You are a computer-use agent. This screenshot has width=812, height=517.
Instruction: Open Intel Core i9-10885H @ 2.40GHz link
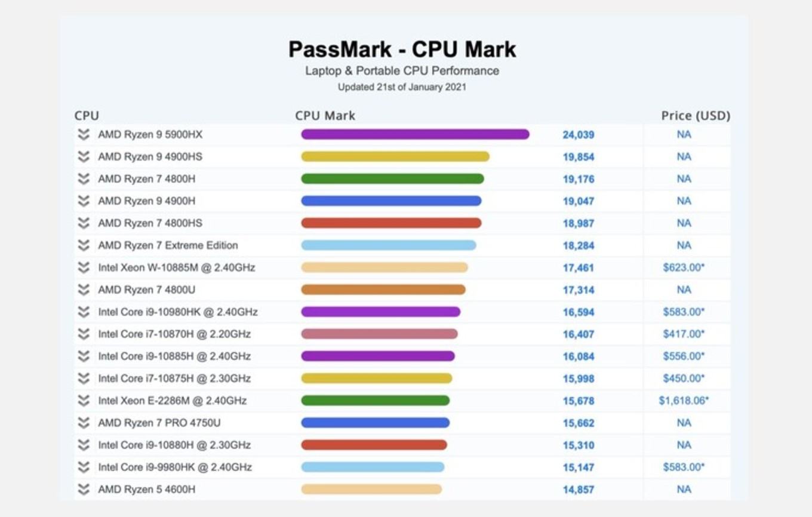(x=174, y=356)
